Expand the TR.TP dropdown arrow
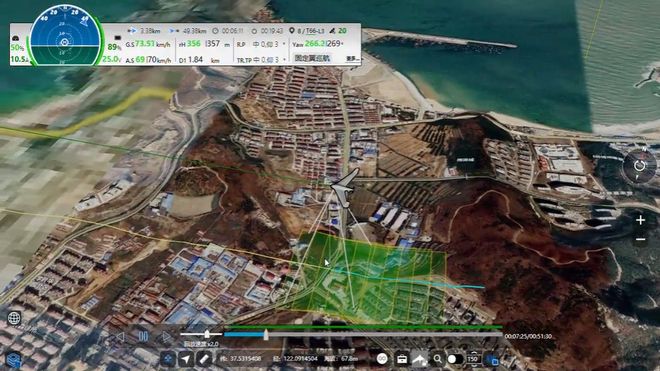The height and width of the screenshot is (371, 660). 284,60
